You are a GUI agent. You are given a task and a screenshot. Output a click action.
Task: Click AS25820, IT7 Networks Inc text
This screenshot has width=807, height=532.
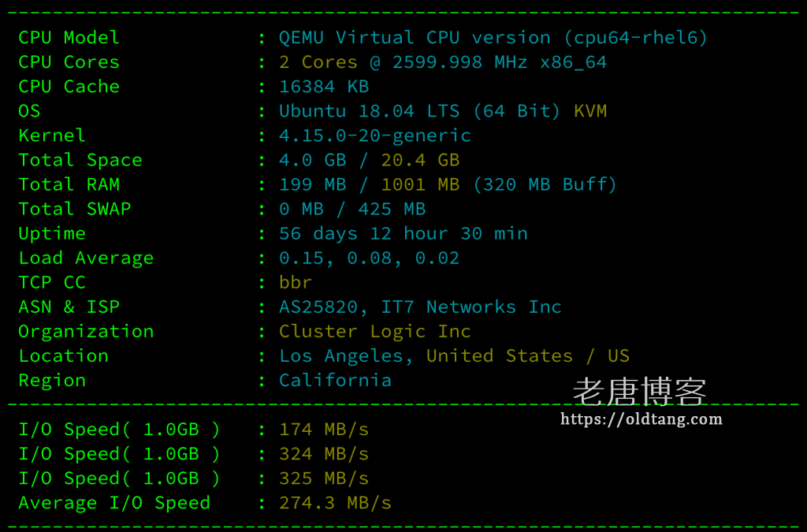tap(420, 307)
